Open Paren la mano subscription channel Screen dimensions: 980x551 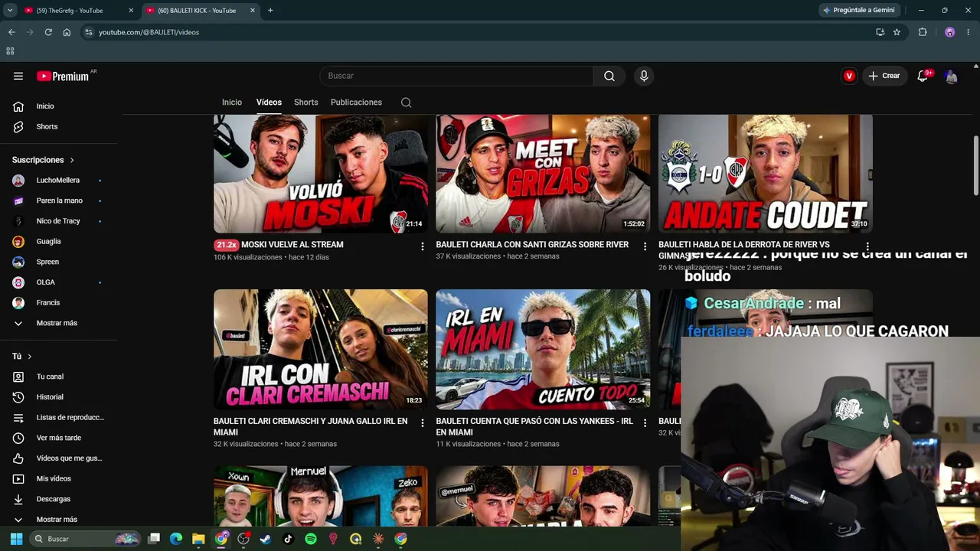click(x=58, y=201)
